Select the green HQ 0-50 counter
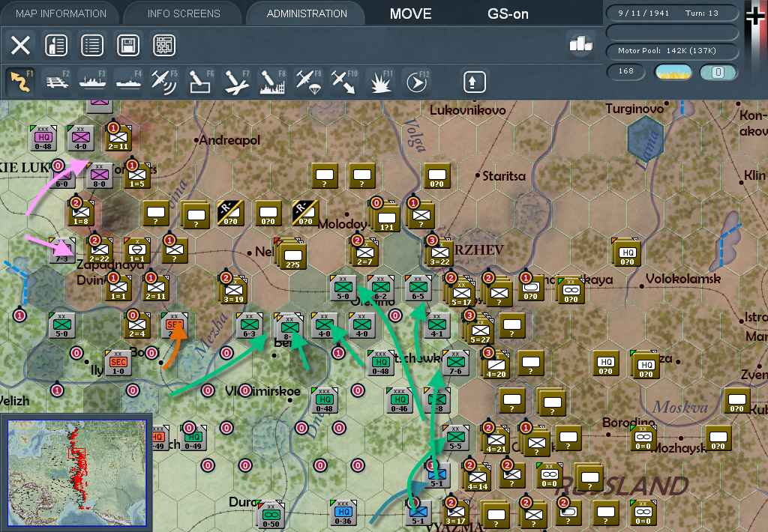 (x=271, y=515)
